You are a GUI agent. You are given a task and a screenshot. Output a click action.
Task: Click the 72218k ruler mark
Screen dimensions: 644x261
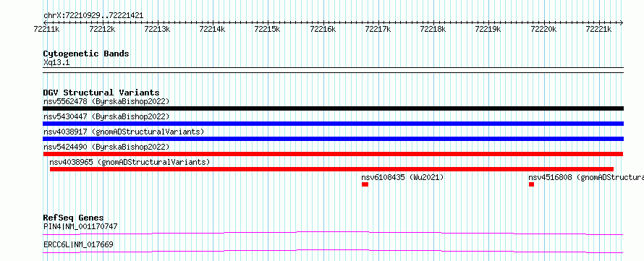click(x=433, y=29)
